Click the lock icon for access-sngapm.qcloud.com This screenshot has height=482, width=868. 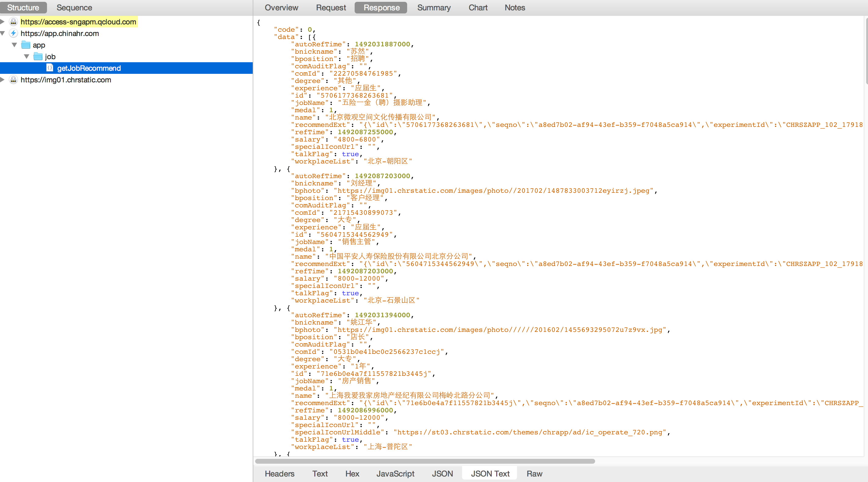pyautogui.click(x=13, y=22)
